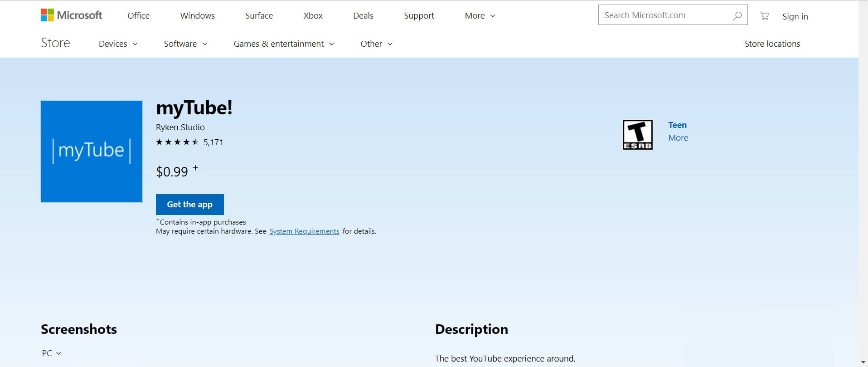Expand the Devices dropdown
Image resolution: width=868 pixels, height=367 pixels.
118,44
